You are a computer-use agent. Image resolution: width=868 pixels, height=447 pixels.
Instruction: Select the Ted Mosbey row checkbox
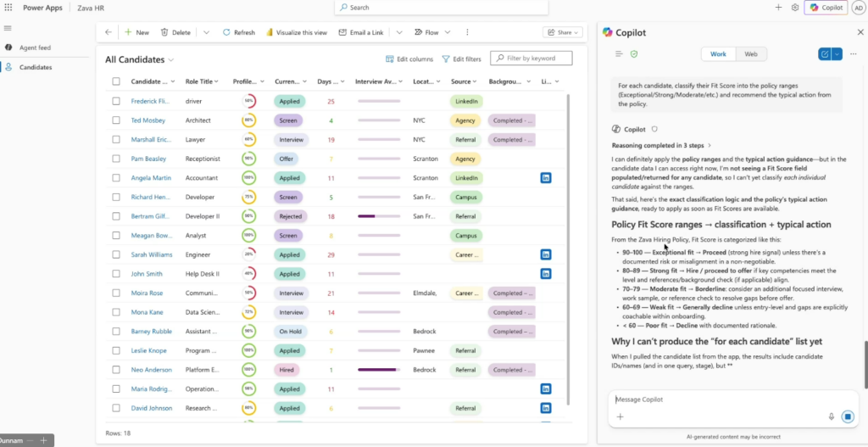point(116,120)
